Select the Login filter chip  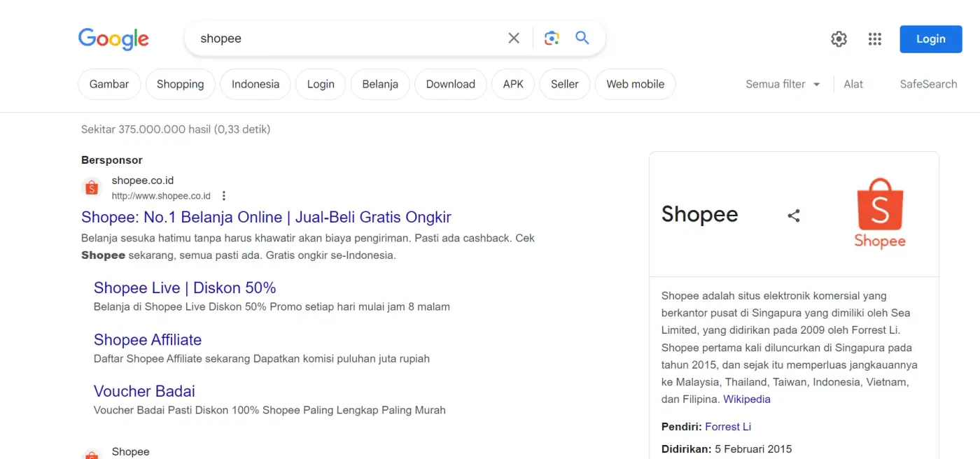click(x=321, y=84)
